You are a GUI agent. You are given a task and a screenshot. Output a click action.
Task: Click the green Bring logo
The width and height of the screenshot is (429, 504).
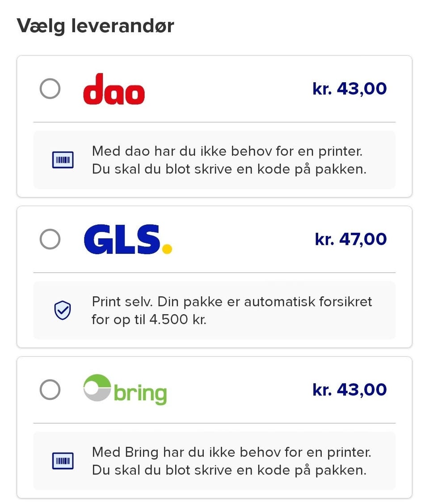[125, 390]
